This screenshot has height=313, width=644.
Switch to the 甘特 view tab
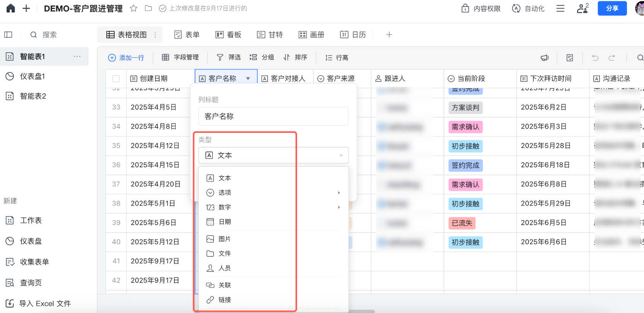click(270, 35)
